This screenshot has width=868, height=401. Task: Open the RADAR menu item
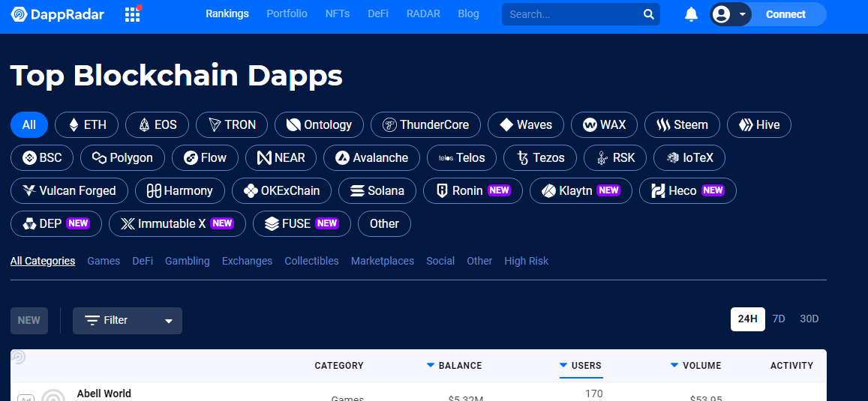coord(423,13)
